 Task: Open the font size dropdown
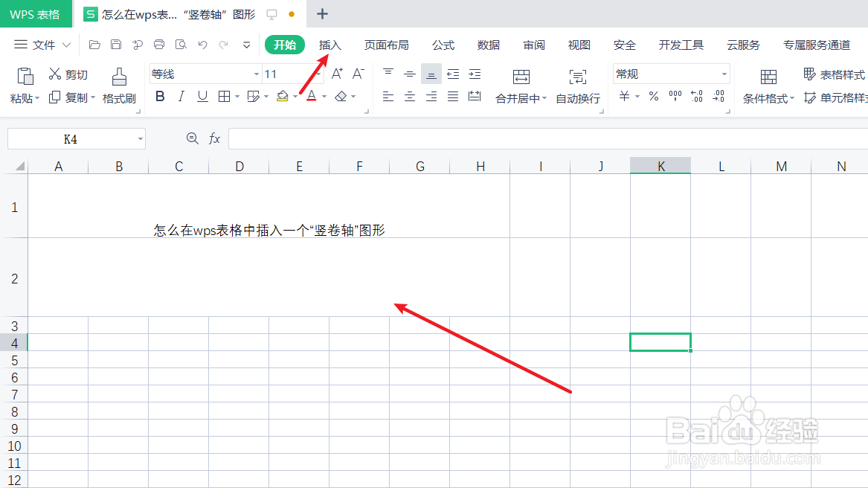point(320,74)
